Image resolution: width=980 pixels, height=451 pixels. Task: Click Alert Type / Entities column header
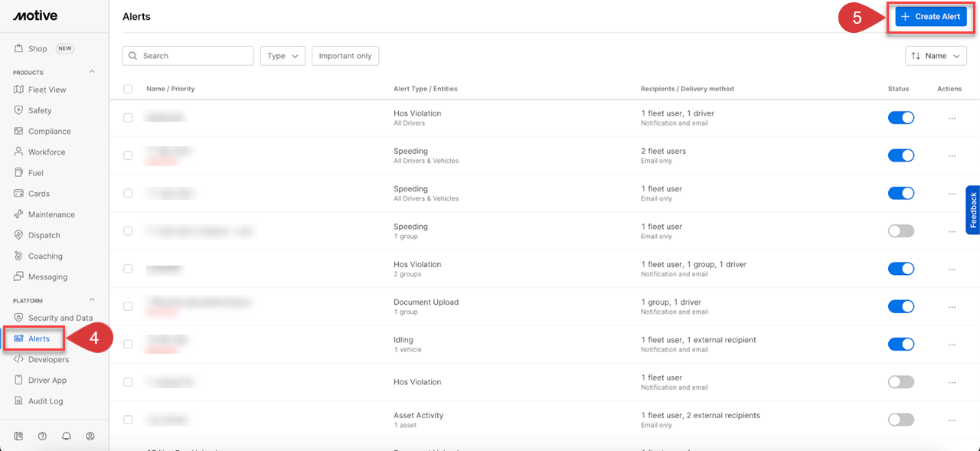tap(426, 89)
